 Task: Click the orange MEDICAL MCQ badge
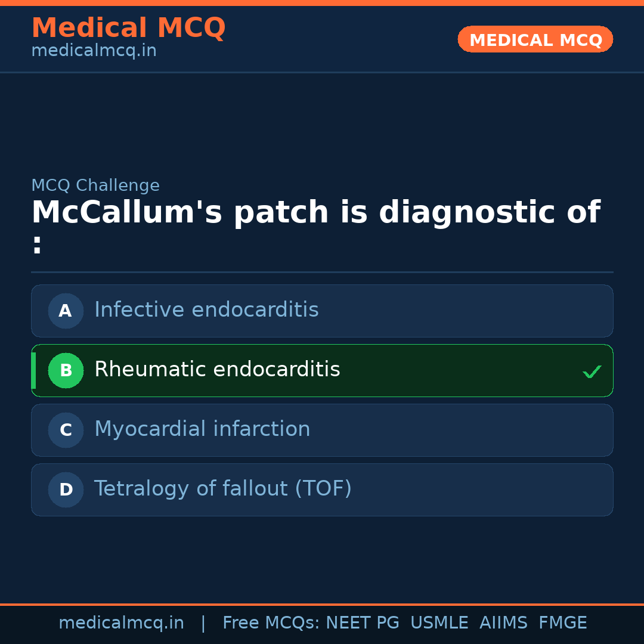pos(535,39)
